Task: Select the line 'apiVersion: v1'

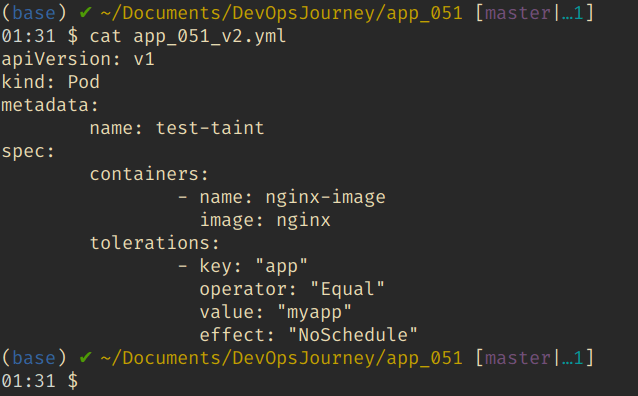Action: [x=78, y=59]
